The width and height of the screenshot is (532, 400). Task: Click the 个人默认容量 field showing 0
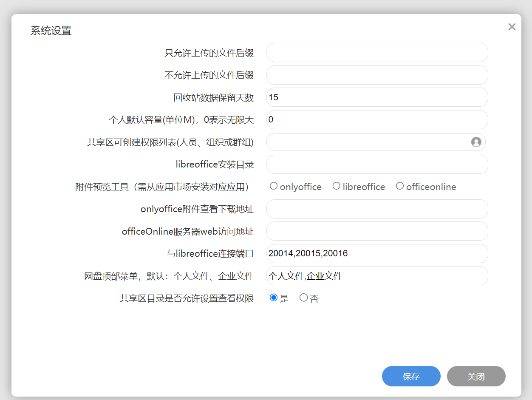tap(377, 119)
